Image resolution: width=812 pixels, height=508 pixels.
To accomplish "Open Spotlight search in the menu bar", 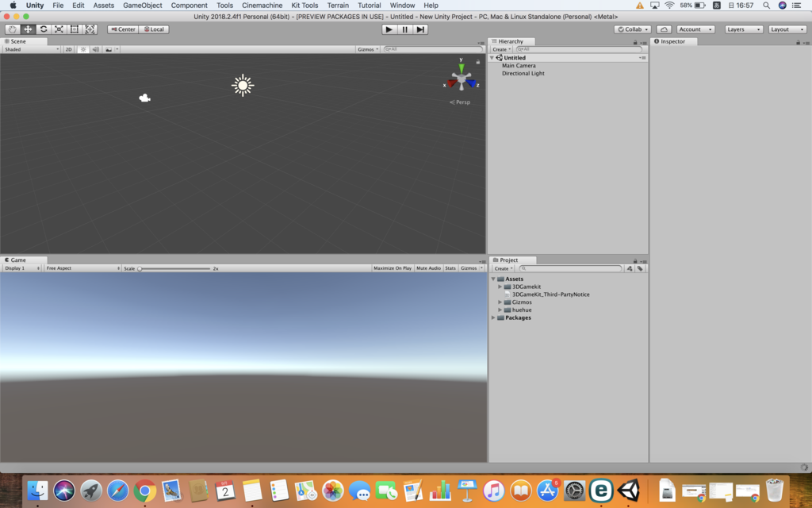I will [767, 6].
